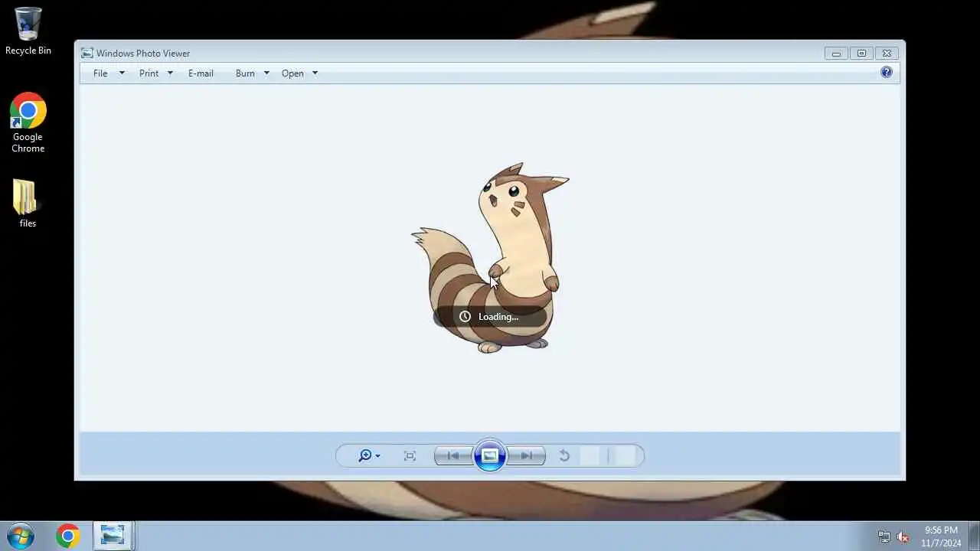Click the muted volume tray icon
Viewport: 980px width, 551px height.
(903, 537)
